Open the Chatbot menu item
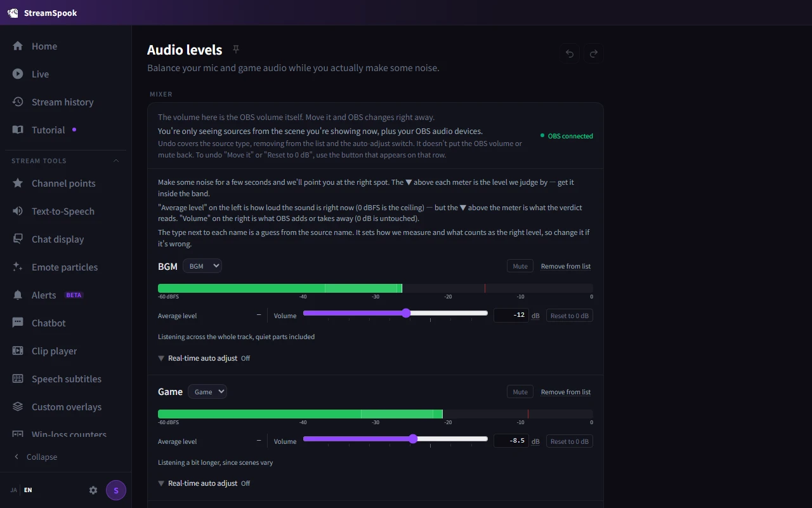Screen dimensions: 812x508 coord(66,323)
